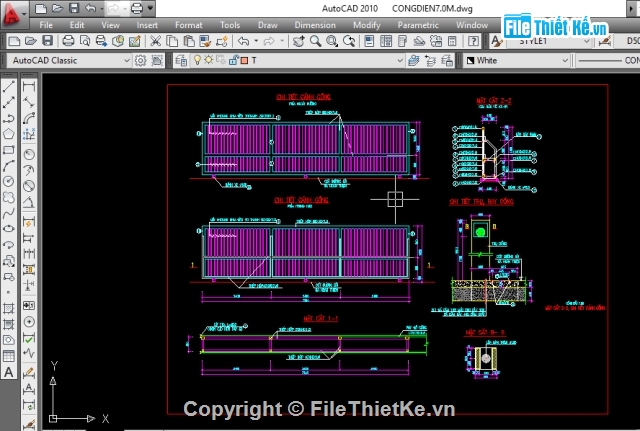Viewport: 640px width, 431px height.
Task: Click Open in the Standard toolbar
Action: click(31, 41)
